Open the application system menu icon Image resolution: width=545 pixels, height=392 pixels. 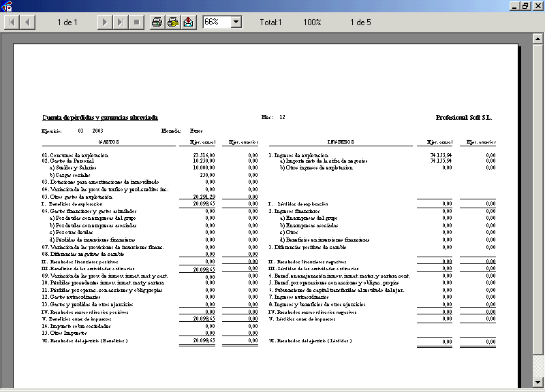tap(6, 5)
